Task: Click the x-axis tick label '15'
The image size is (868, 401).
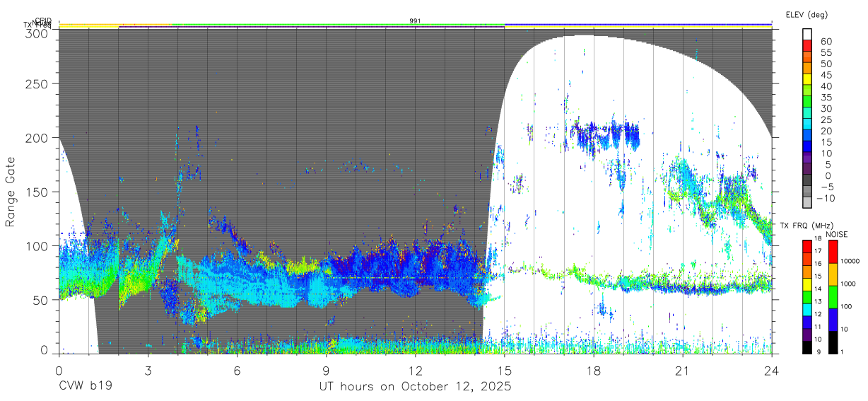Action: coord(505,371)
